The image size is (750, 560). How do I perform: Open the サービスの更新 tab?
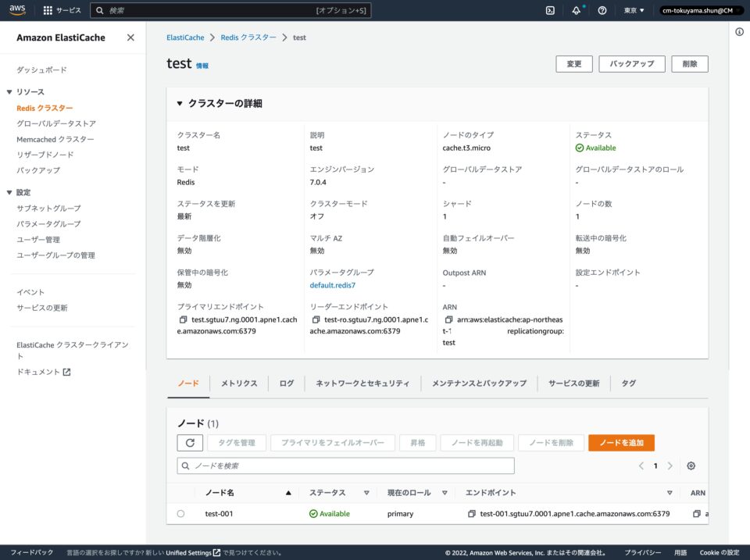(573, 383)
